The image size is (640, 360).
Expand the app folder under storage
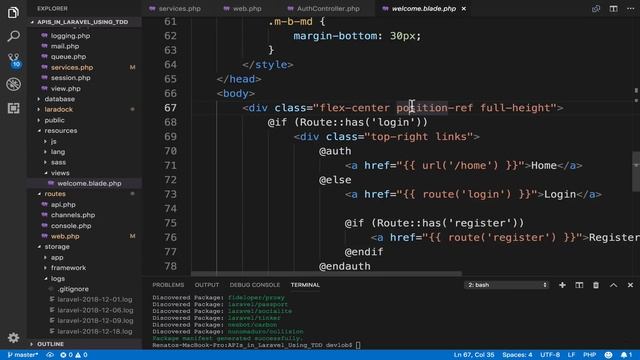click(57, 258)
